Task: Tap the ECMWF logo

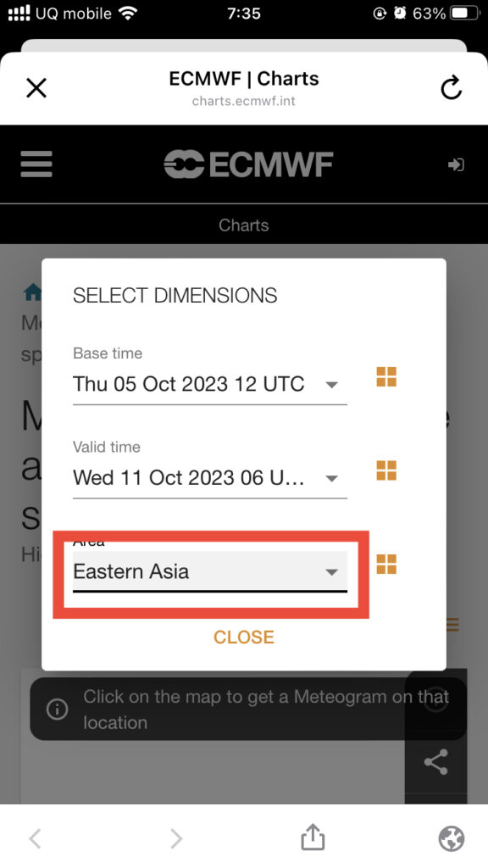Action: pyautogui.click(x=248, y=164)
